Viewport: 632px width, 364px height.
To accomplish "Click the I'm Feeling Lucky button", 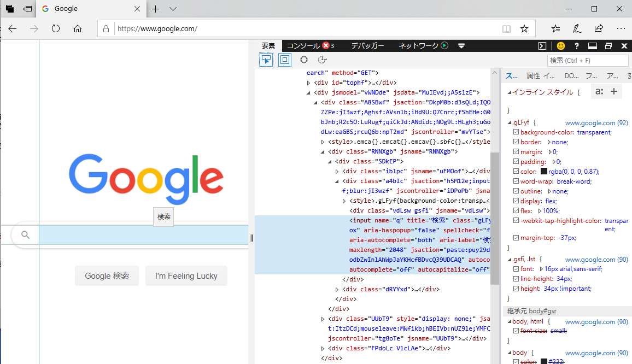I will (x=186, y=275).
